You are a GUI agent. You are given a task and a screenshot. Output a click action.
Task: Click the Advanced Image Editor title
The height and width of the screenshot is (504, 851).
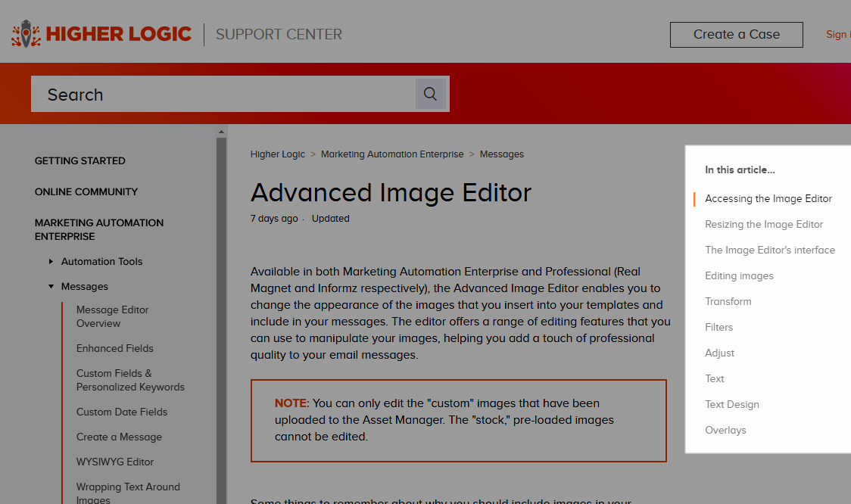tap(391, 192)
